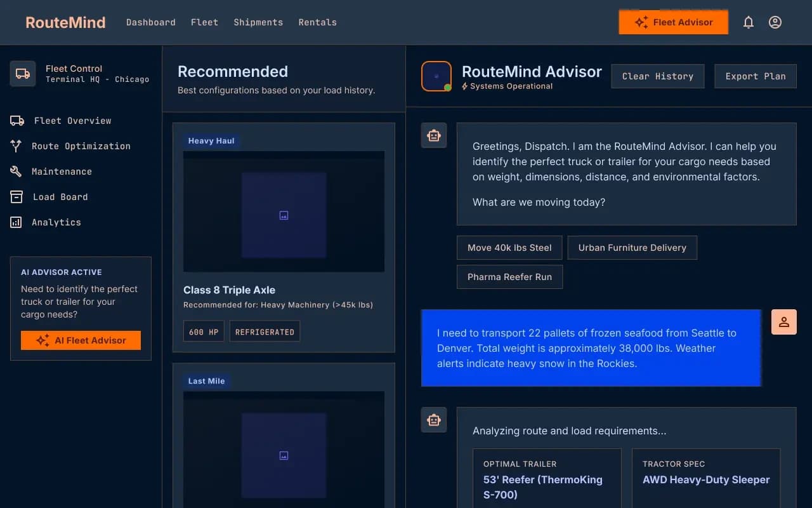Click the sparkle icon in the Fleet Advisor button
Viewport: 812px width, 508px height.
[x=641, y=22]
